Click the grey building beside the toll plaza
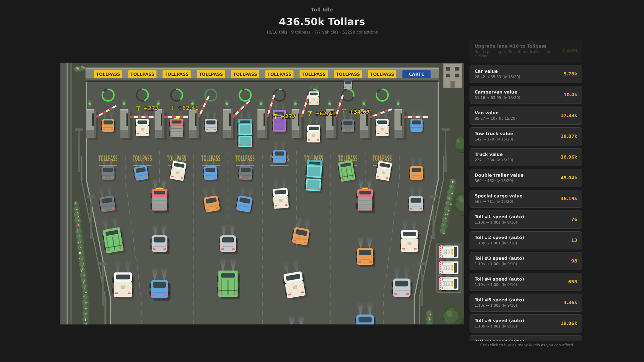 point(452,75)
